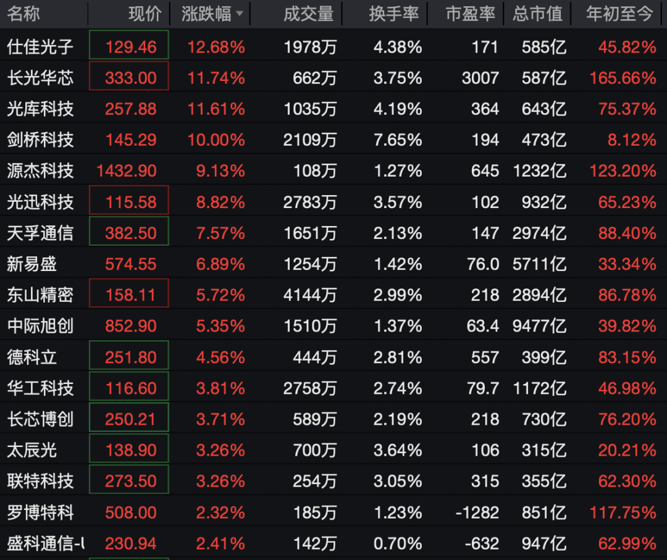The width and height of the screenshot is (667, 560).
Task: Click the sort arrow beside 涨跌幅
Action: click(x=240, y=14)
